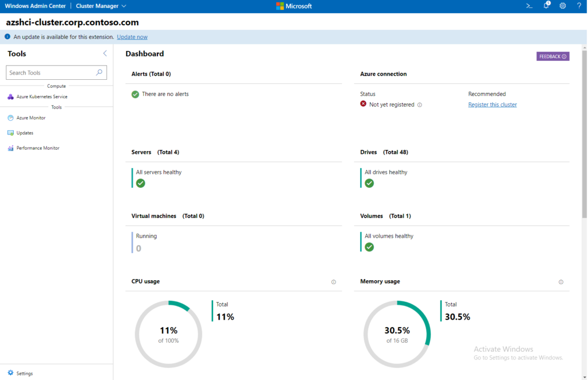The image size is (588, 380).
Task: Click the CPU usage info icon
Action: (334, 282)
